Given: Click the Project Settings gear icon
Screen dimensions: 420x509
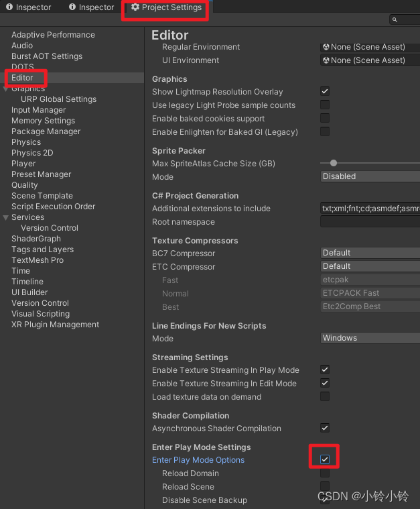Looking at the screenshot, I should pos(135,7).
